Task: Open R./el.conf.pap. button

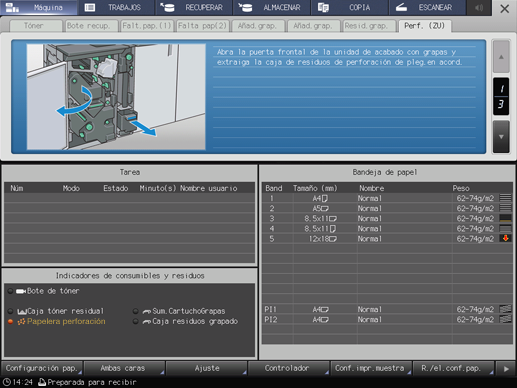Action: [x=453, y=368]
